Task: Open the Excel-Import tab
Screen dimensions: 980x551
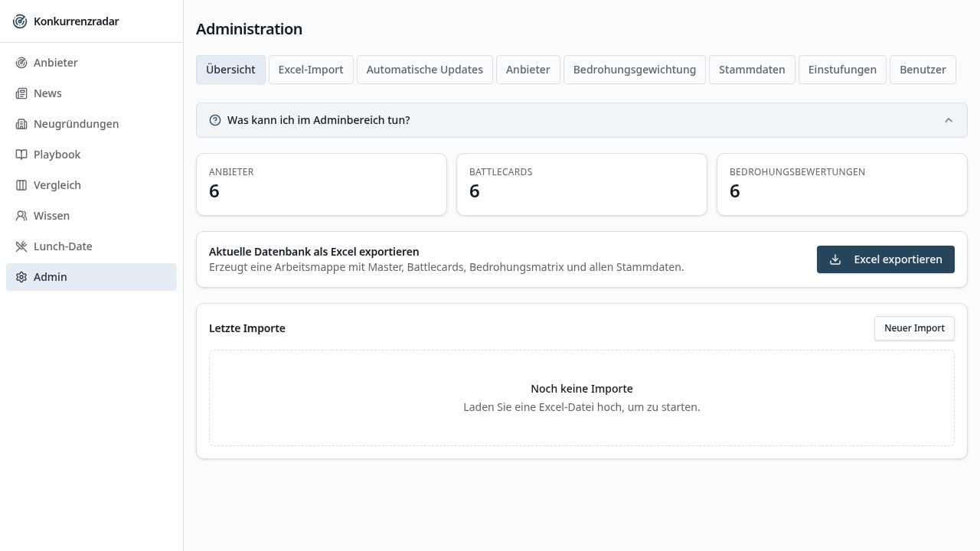Action: coord(311,70)
